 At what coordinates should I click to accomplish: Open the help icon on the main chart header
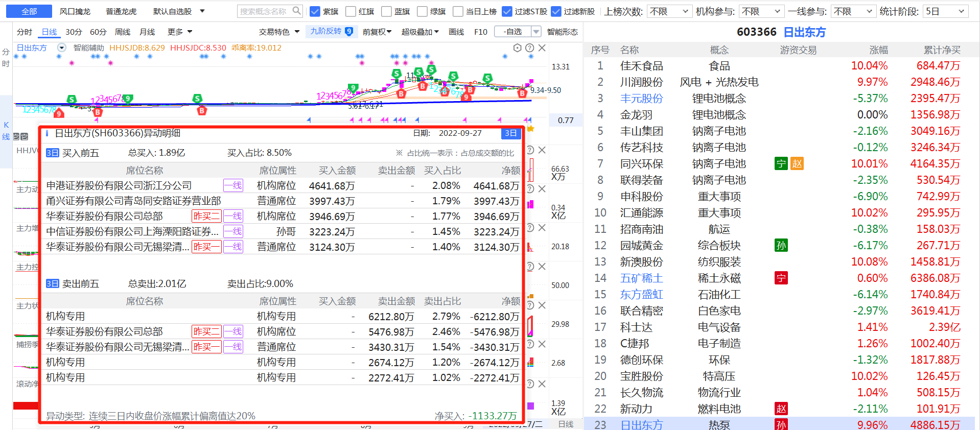(530, 47)
